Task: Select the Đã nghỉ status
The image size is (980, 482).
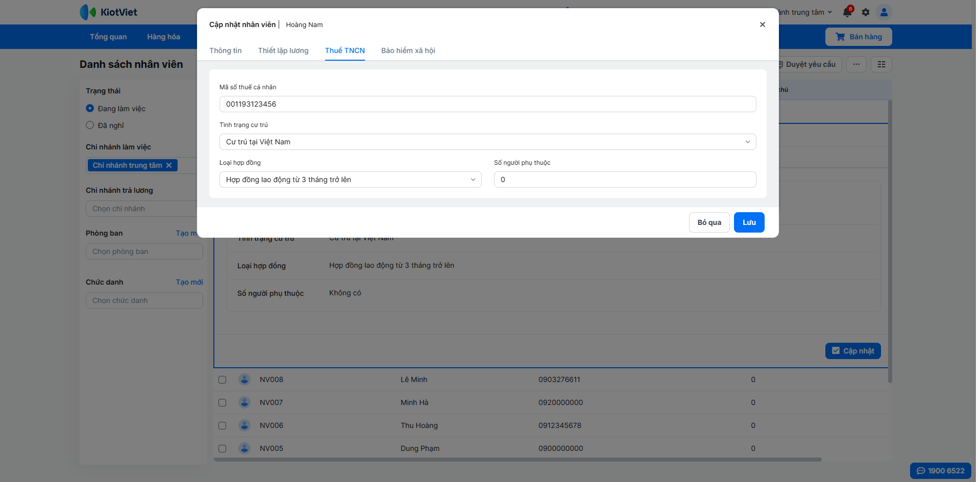Action: [90, 125]
